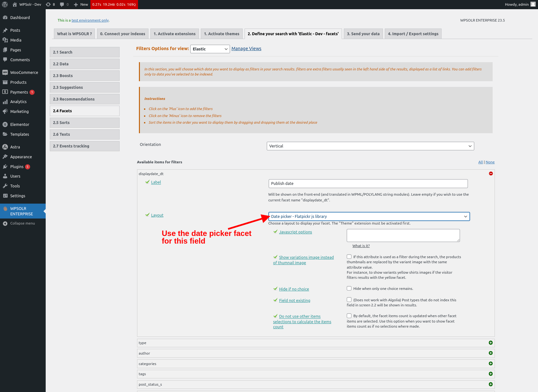Open the 2.7 Events tracking section
Image resolution: width=538 pixels, height=392 pixels.
point(85,146)
